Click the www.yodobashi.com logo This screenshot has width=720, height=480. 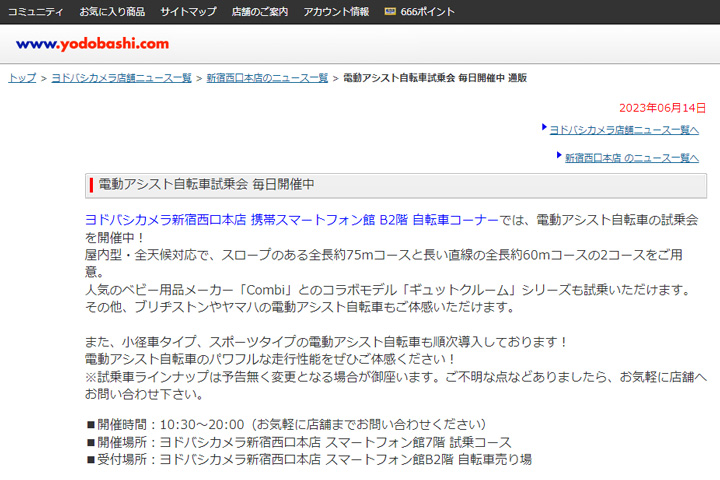click(x=92, y=44)
